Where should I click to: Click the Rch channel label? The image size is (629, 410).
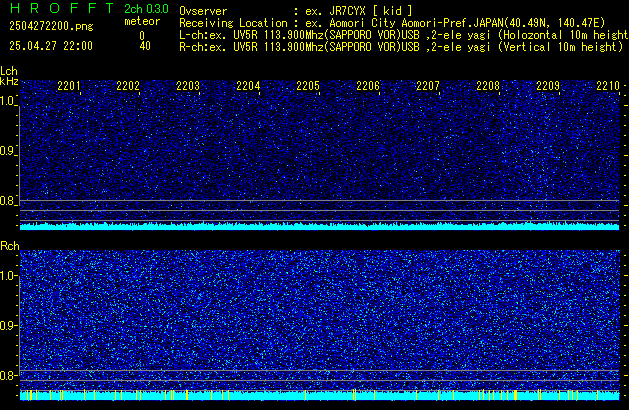pos(10,246)
